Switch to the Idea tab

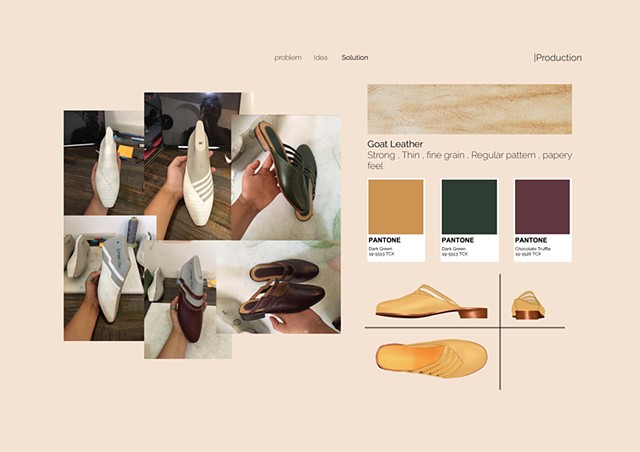point(320,58)
